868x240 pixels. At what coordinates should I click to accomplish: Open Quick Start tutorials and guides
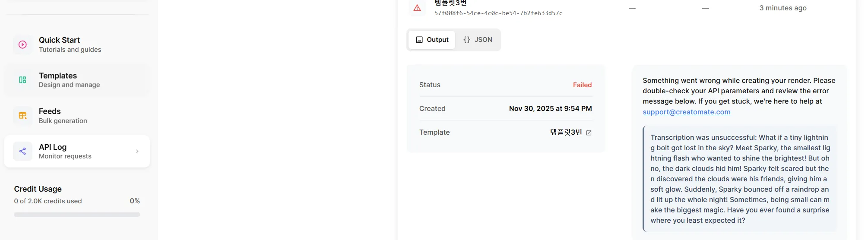(x=70, y=44)
